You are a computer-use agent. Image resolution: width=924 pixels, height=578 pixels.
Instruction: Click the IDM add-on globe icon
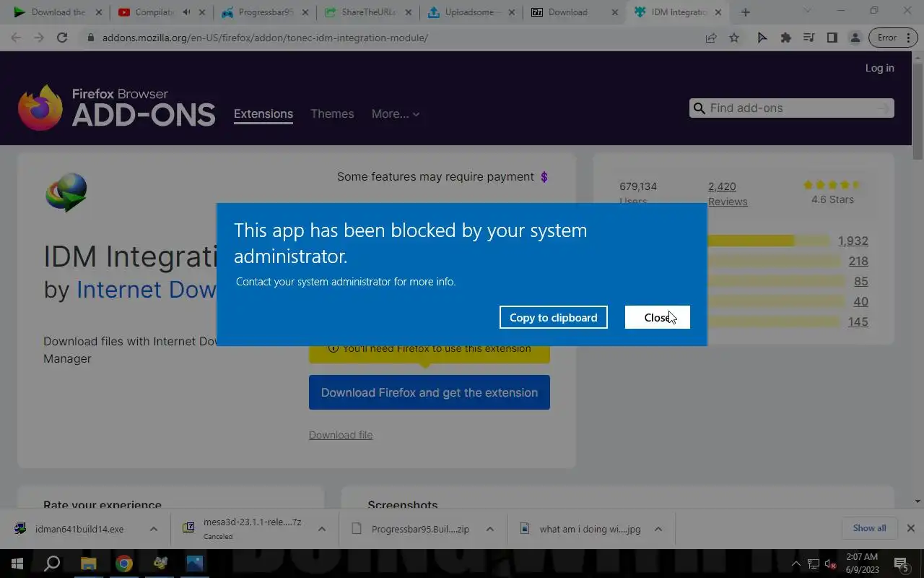pyautogui.click(x=66, y=192)
